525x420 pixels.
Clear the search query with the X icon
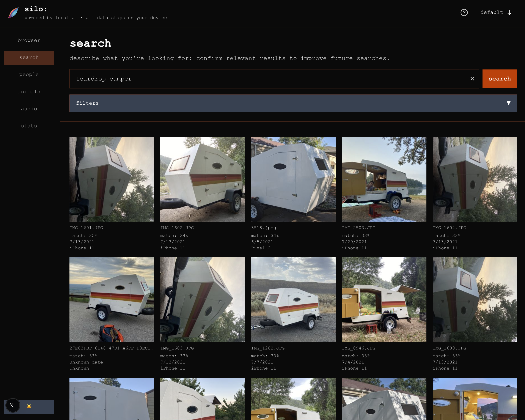pyautogui.click(x=472, y=79)
